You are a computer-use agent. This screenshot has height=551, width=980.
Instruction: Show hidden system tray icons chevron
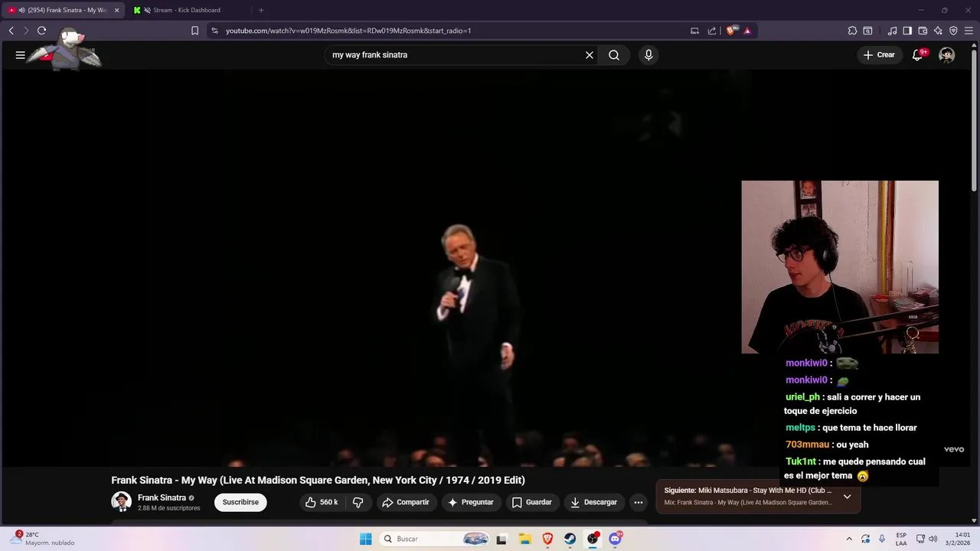tap(849, 539)
